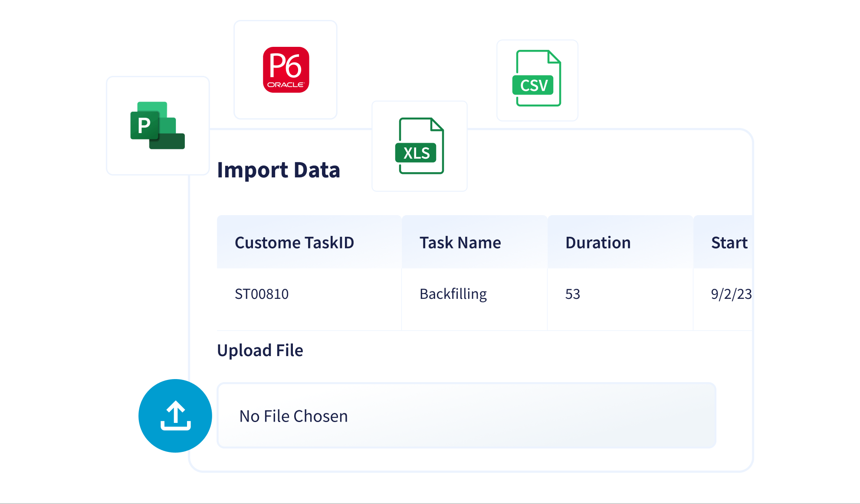The height and width of the screenshot is (504, 860).
Task: Click the blue upload button
Action: (175, 416)
